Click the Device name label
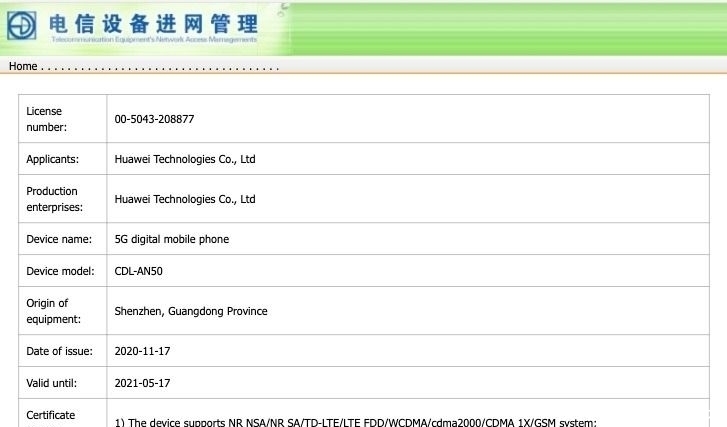Image resolution: width=727 pixels, height=427 pixels. tap(59, 239)
